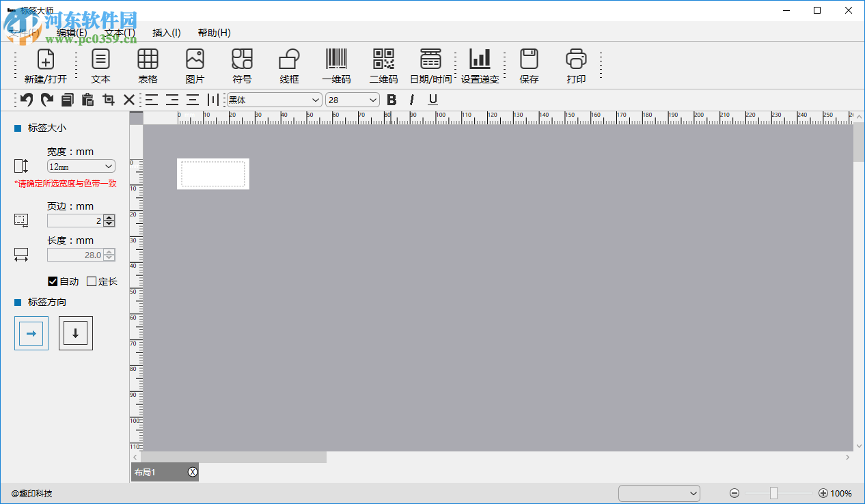Screen dimensions: 865x504
Task: Open the 插入(I) menu
Action: (x=166, y=33)
